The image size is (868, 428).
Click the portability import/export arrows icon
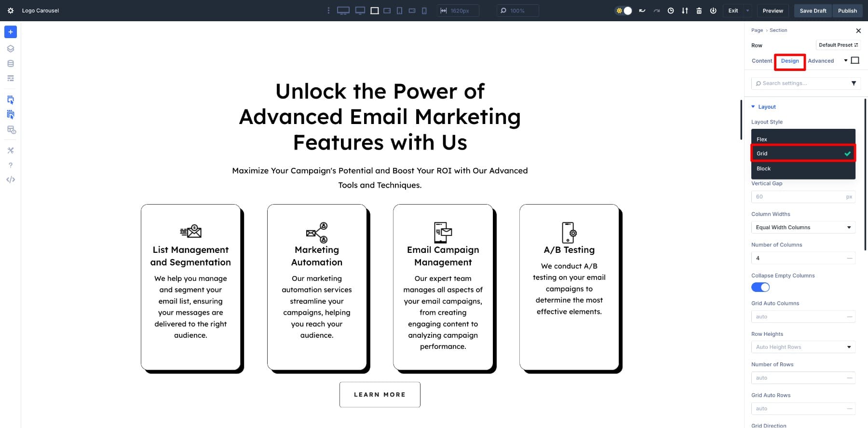685,11
